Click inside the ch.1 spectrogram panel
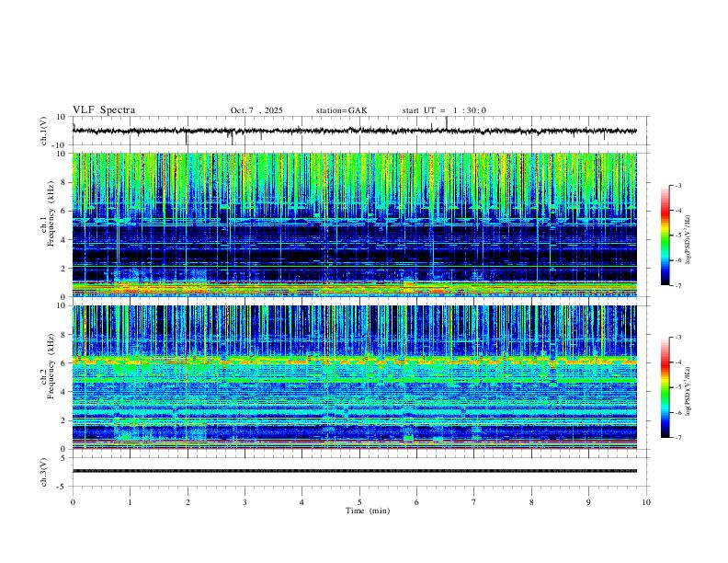The width and height of the screenshot is (728, 563). pyautogui.click(x=355, y=224)
